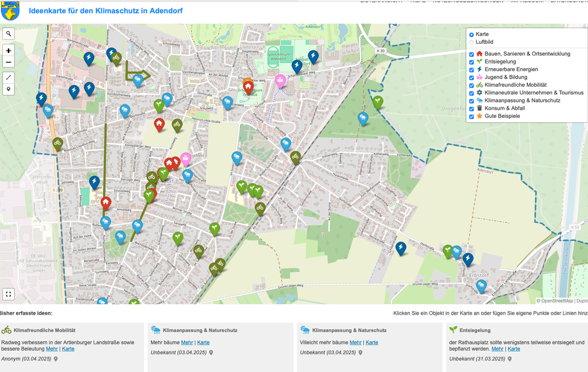The width and height of the screenshot is (588, 372).
Task: Click the OpenStreetMap attribution link
Action: click(557, 301)
